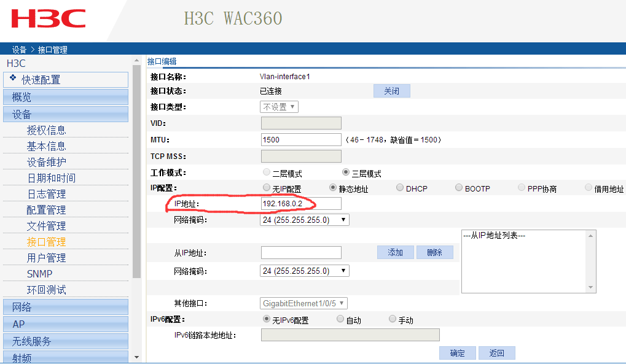Click the TCP MSS input field
Image resolution: width=626 pixels, height=364 pixels.
point(301,156)
